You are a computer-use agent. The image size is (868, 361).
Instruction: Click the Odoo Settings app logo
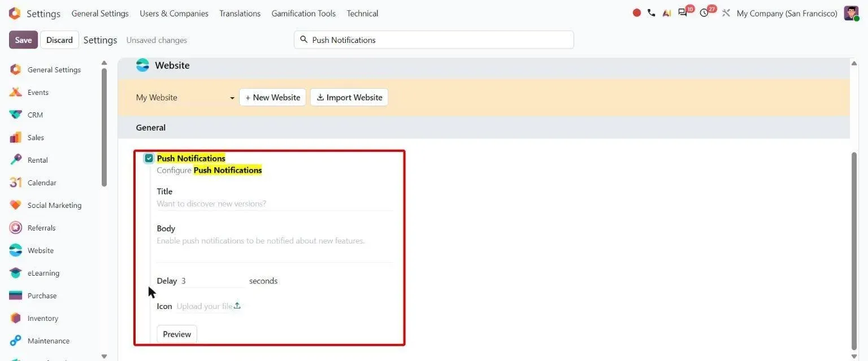coord(15,13)
